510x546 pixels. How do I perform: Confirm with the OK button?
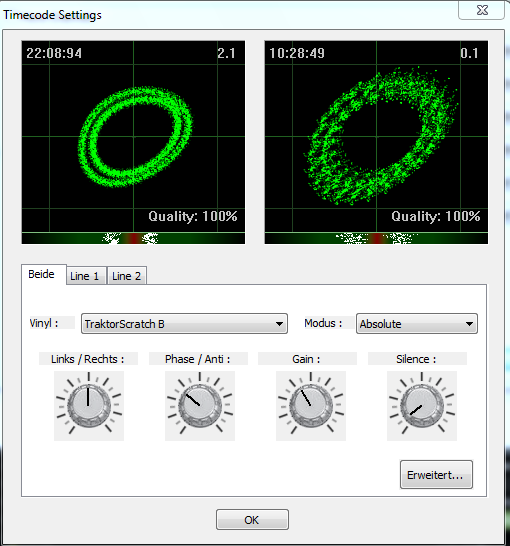252,520
